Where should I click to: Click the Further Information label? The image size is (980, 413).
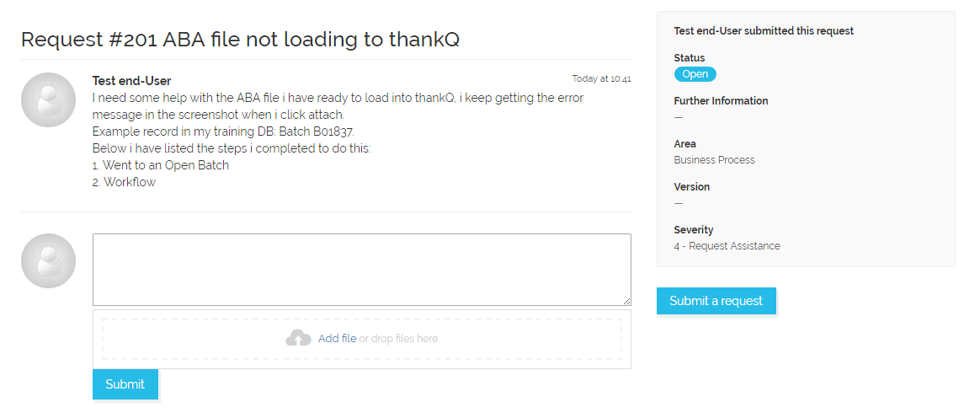(x=721, y=101)
